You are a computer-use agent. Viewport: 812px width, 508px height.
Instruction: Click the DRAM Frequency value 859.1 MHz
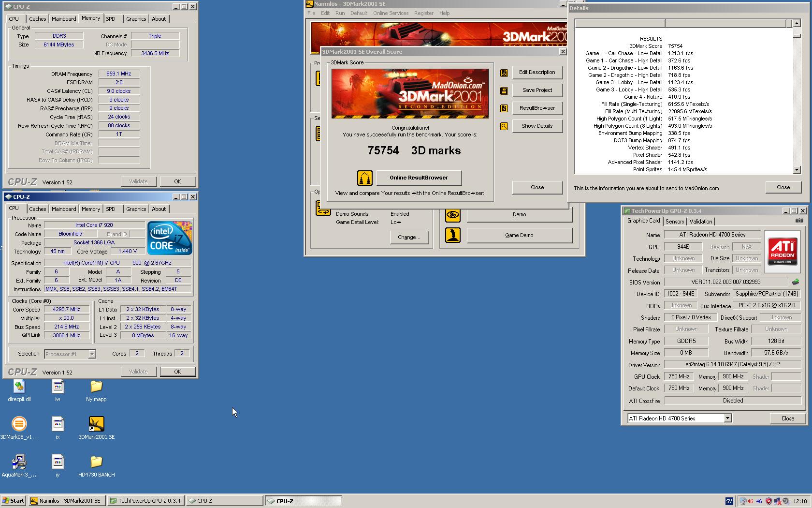click(119, 74)
